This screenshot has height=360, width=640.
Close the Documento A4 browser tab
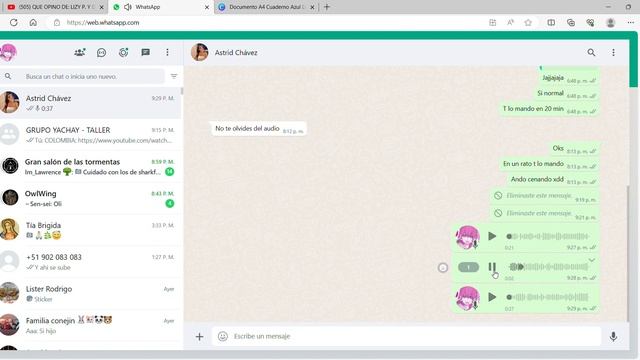point(312,7)
